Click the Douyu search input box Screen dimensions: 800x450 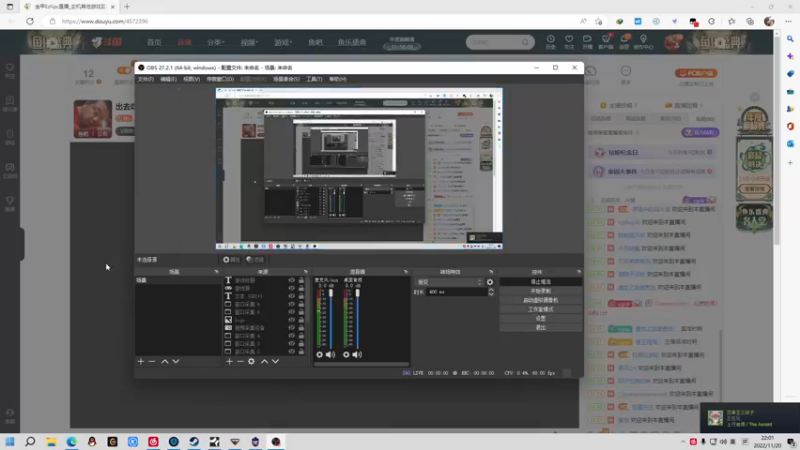pos(494,42)
